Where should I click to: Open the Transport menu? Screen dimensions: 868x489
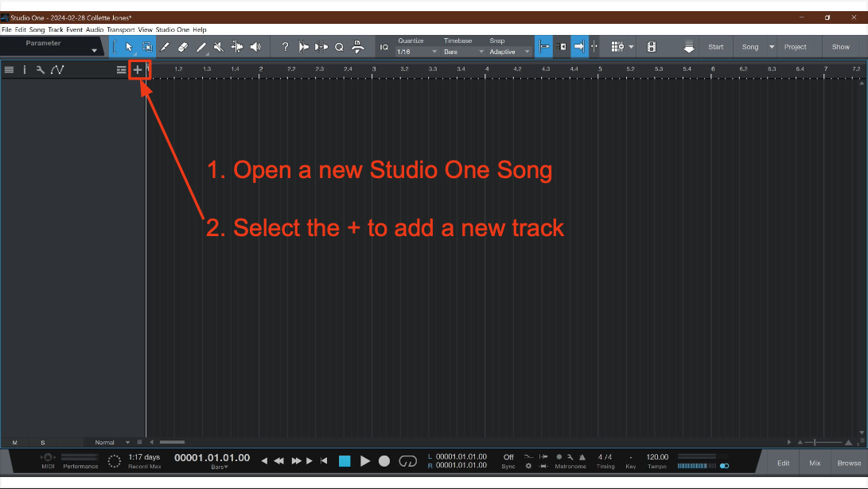121,29
